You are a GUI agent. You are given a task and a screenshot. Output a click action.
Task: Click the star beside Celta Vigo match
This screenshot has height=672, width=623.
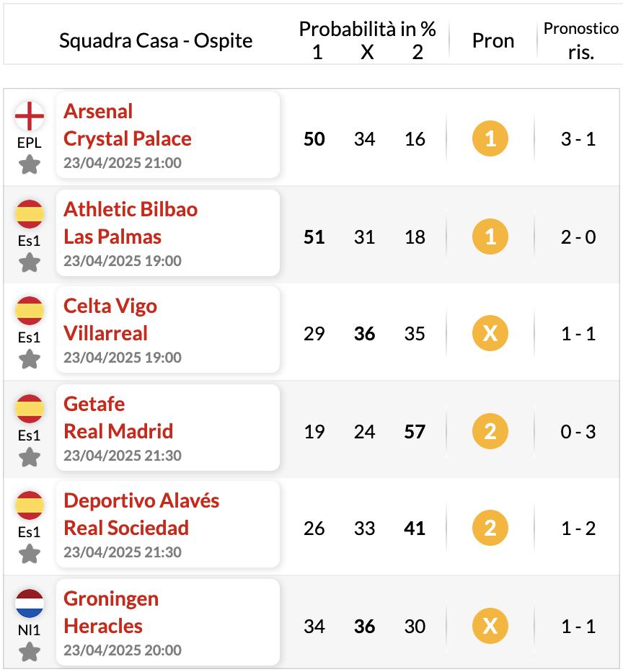tap(30, 359)
